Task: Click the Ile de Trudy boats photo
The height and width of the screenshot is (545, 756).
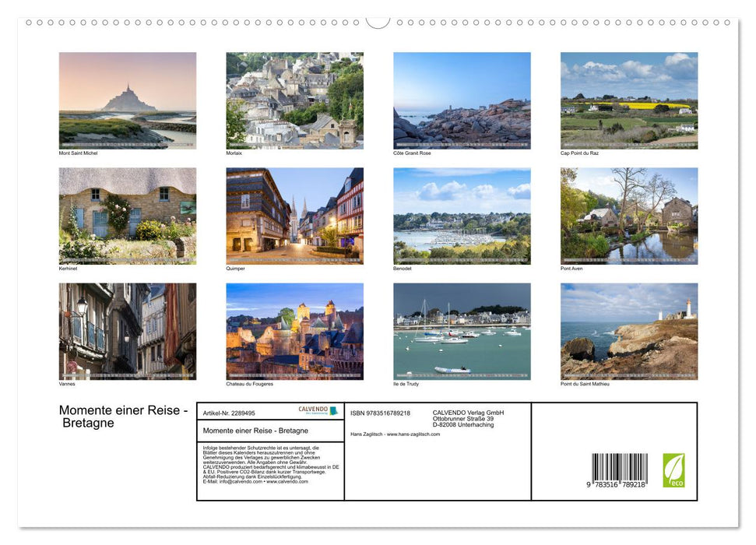Action: (462, 332)
